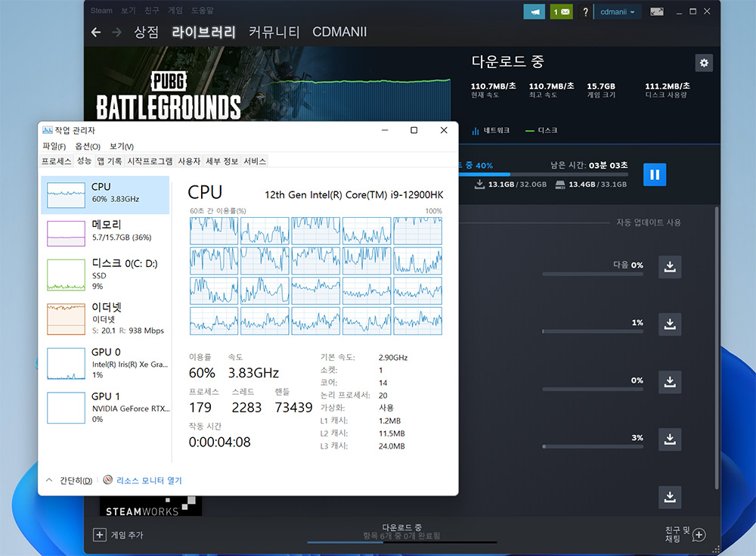The image size is (756, 556).
Task: Switch to the 서비스 tab
Action: (255, 161)
